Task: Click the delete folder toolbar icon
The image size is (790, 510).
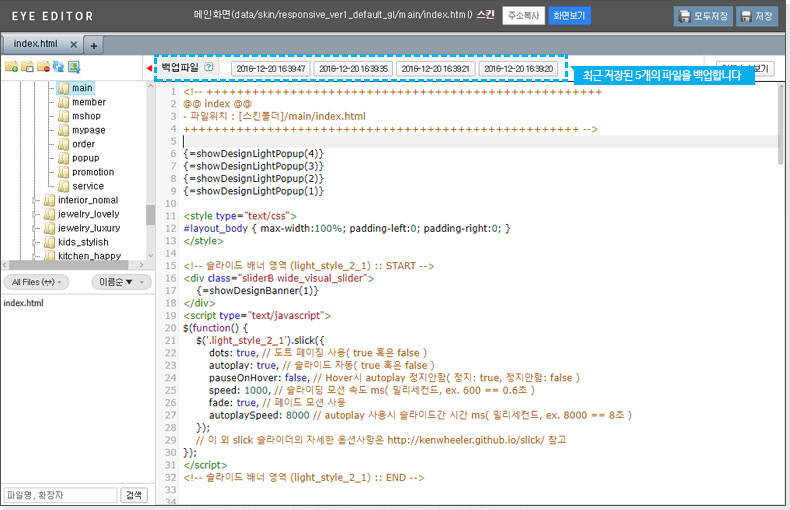Action: point(43,67)
